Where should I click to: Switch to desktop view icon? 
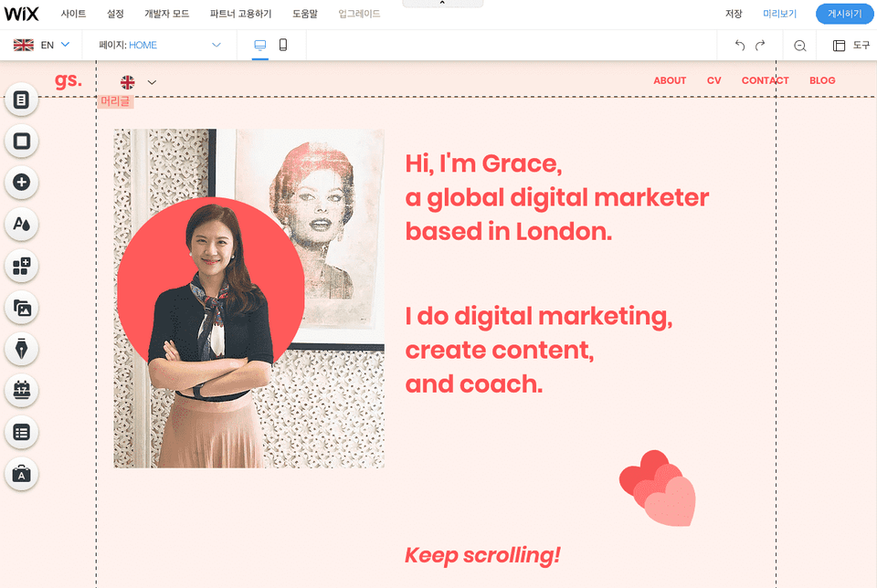click(x=260, y=45)
